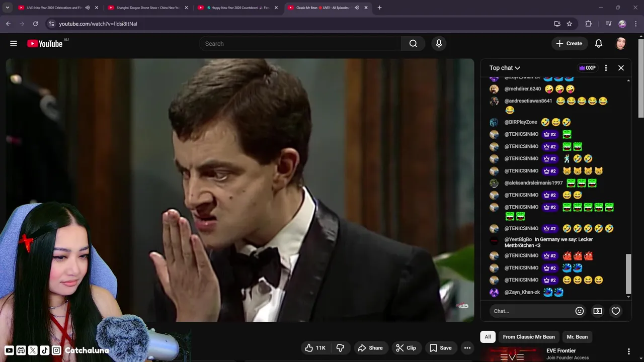Viewport: 644px width, 362px height.
Task: View site information for youtube.com
Action: click(51, 24)
